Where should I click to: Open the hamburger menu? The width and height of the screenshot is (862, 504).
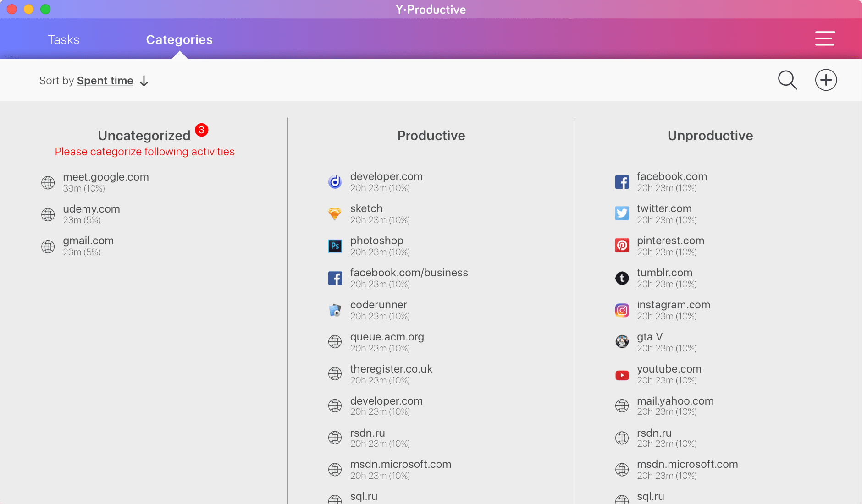coord(824,38)
